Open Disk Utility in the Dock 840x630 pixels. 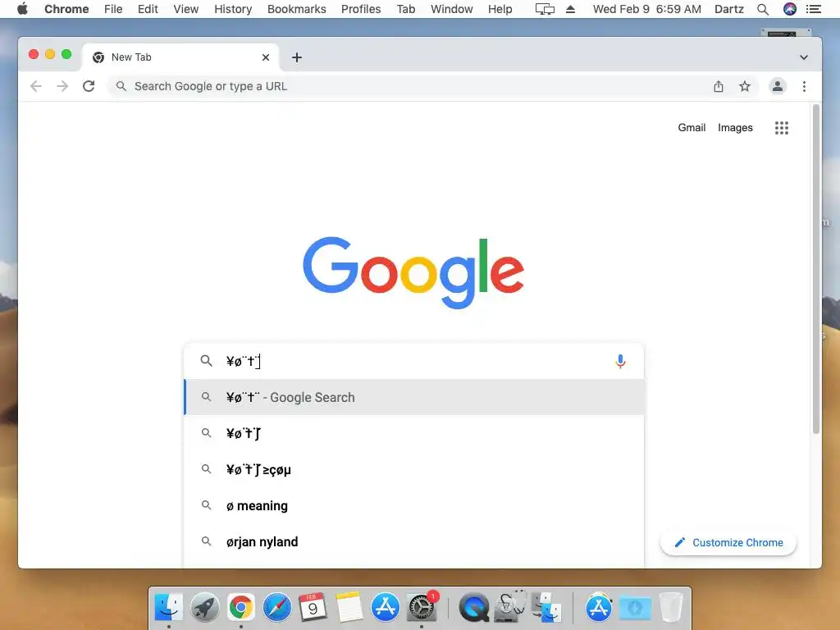tap(509, 608)
